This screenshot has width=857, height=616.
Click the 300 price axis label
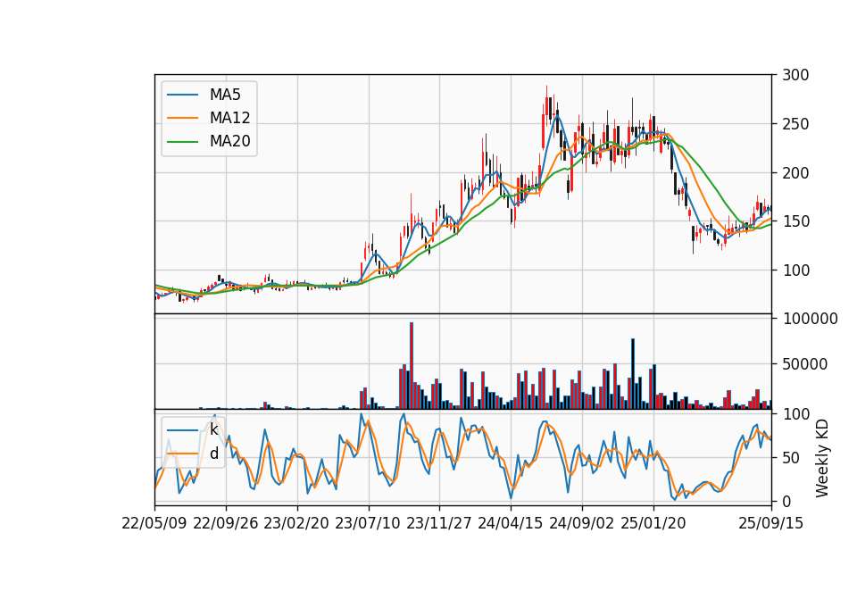click(x=795, y=75)
